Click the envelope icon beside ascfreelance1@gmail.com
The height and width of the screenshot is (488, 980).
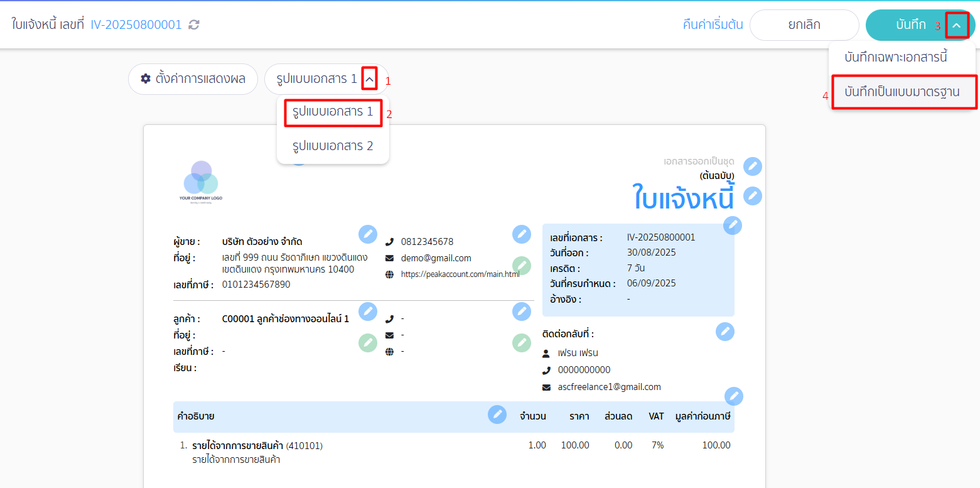coord(546,387)
